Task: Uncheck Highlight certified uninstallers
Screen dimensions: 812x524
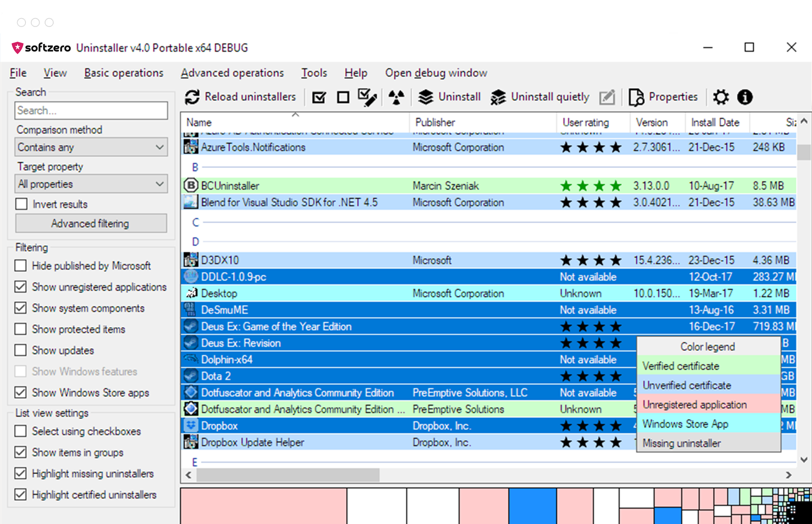Action: (x=21, y=495)
